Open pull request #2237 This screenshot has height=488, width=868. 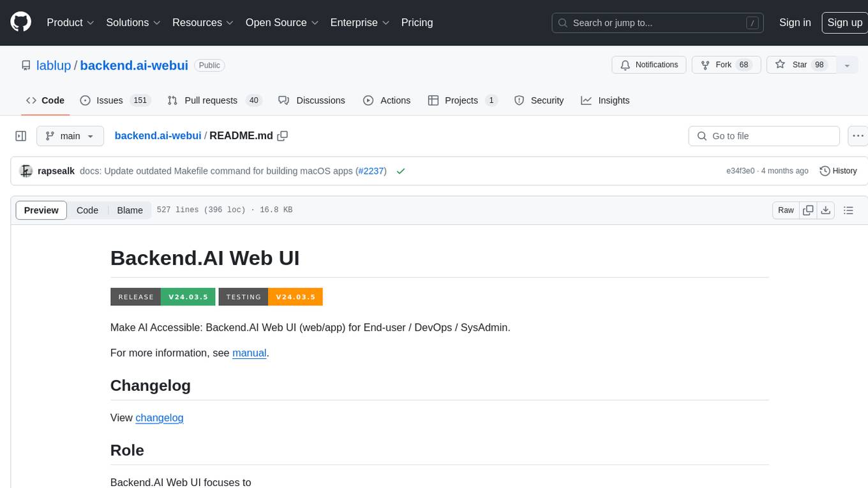point(371,171)
